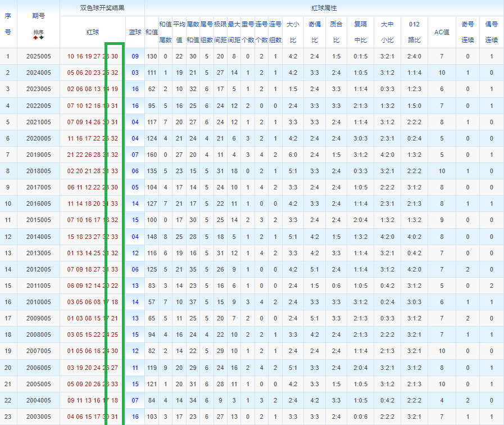Click blue ball 09 in row 1
Screen dimensions: 504x425
coord(135,56)
